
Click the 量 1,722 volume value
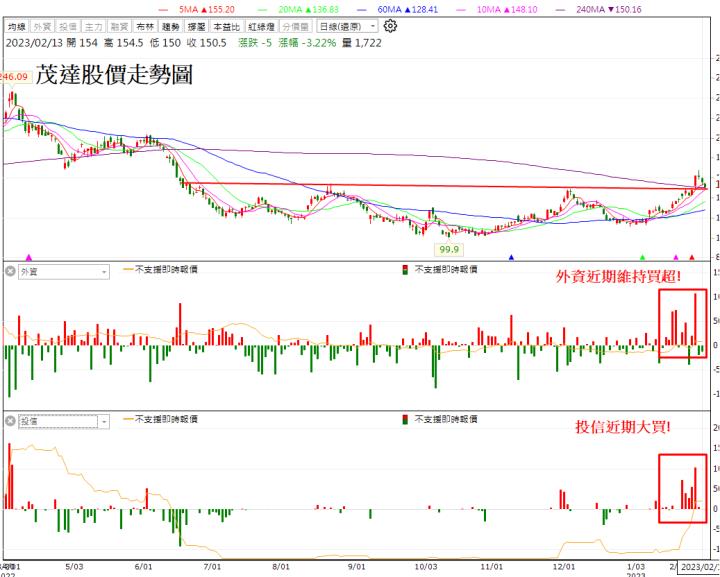pyautogui.click(x=361, y=43)
